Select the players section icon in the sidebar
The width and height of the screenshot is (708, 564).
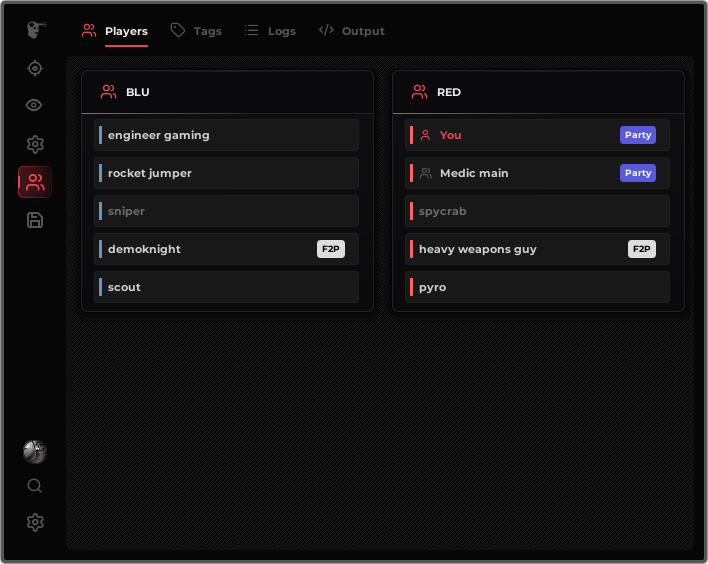(x=35, y=182)
